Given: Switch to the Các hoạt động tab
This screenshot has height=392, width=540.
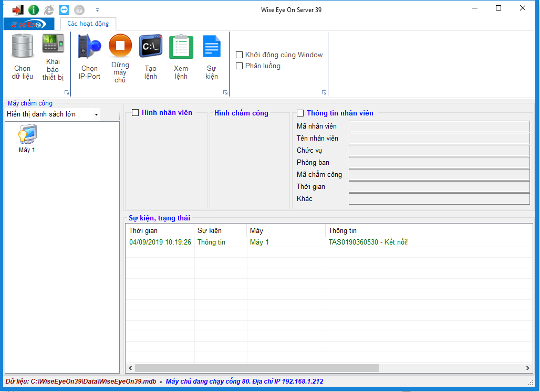Looking at the screenshot, I should [x=88, y=24].
